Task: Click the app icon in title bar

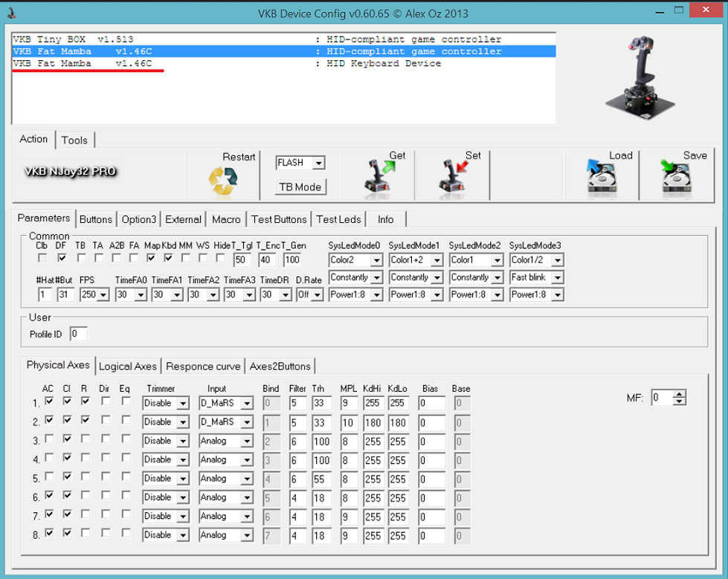Action: [12, 13]
